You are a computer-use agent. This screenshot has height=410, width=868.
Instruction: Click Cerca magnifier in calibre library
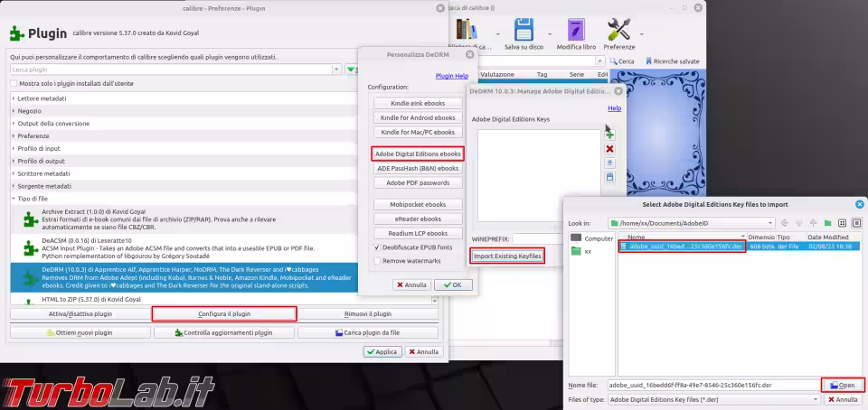[622, 61]
